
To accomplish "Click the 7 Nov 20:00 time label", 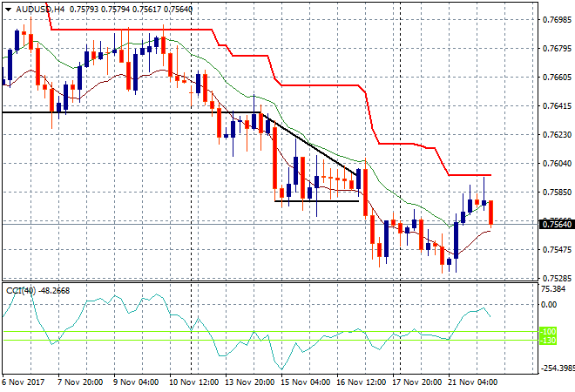I will [x=80, y=382].
